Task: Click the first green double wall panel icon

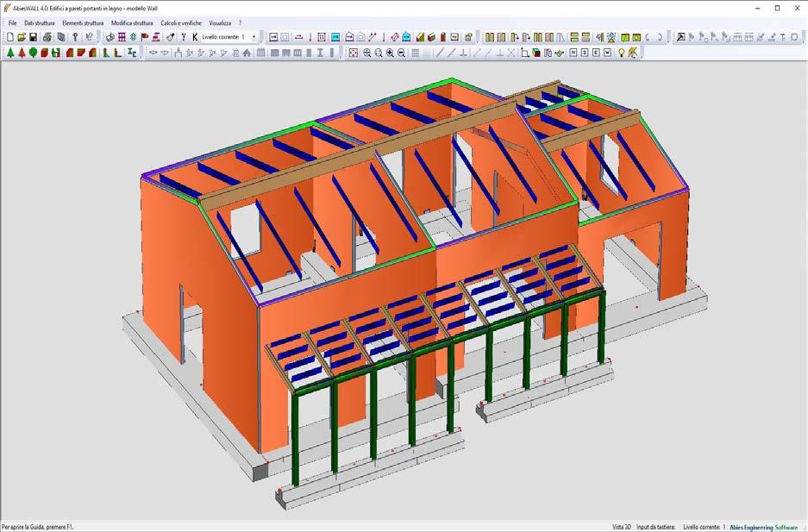Action: tap(490, 37)
